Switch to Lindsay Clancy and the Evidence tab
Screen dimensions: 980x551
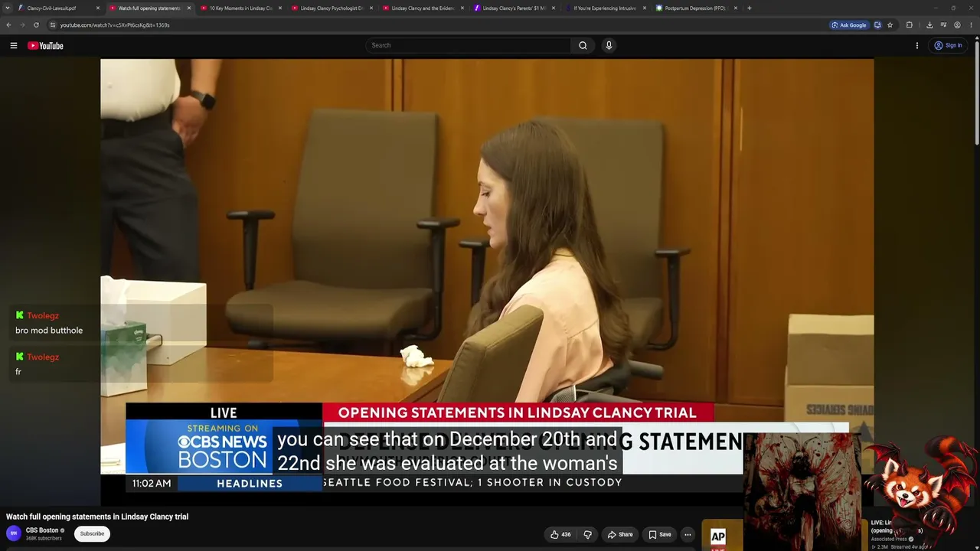point(423,8)
